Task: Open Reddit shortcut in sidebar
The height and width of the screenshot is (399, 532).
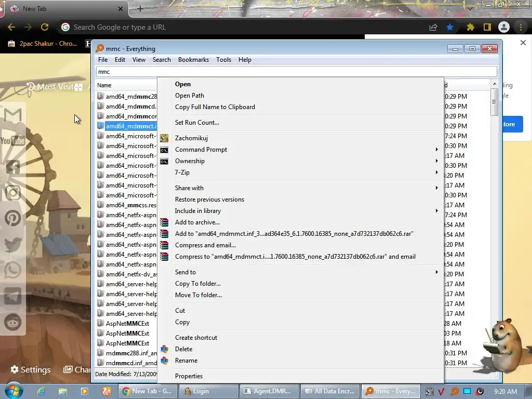Action: click(x=13, y=322)
